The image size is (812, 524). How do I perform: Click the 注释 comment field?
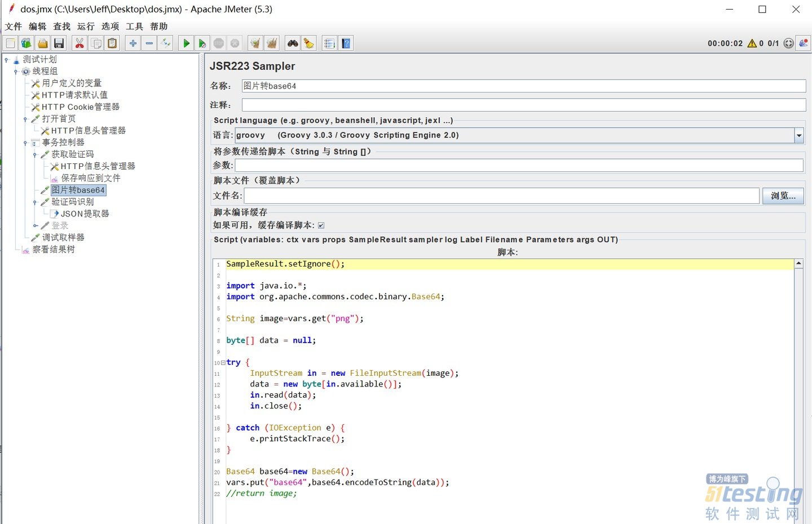tap(524, 105)
